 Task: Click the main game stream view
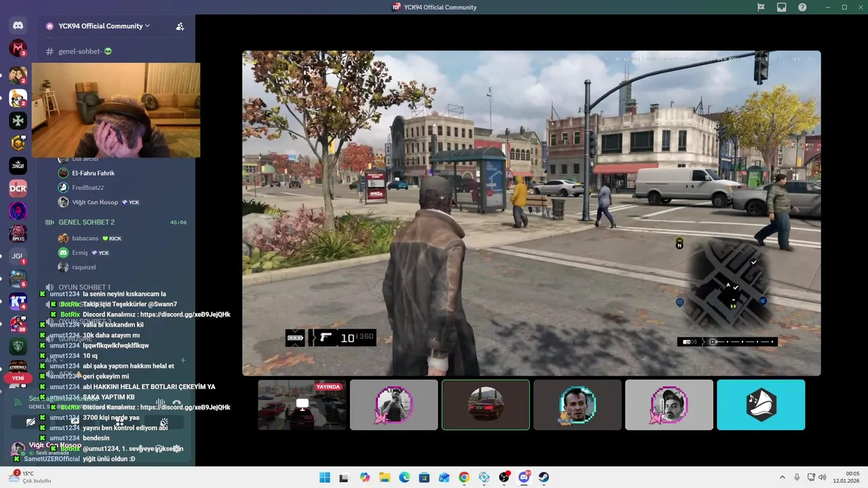coord(531,213)
